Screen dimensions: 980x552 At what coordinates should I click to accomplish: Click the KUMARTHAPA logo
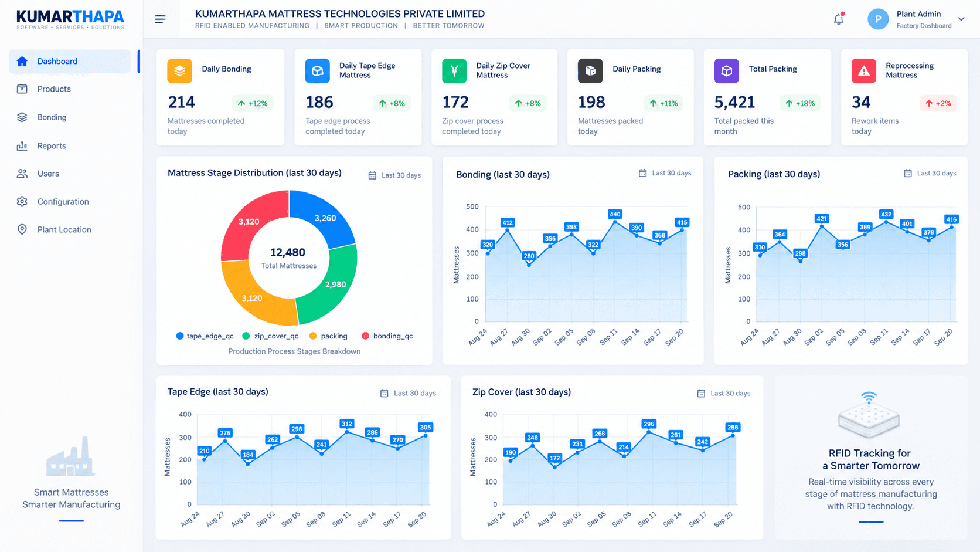(70, 19)
